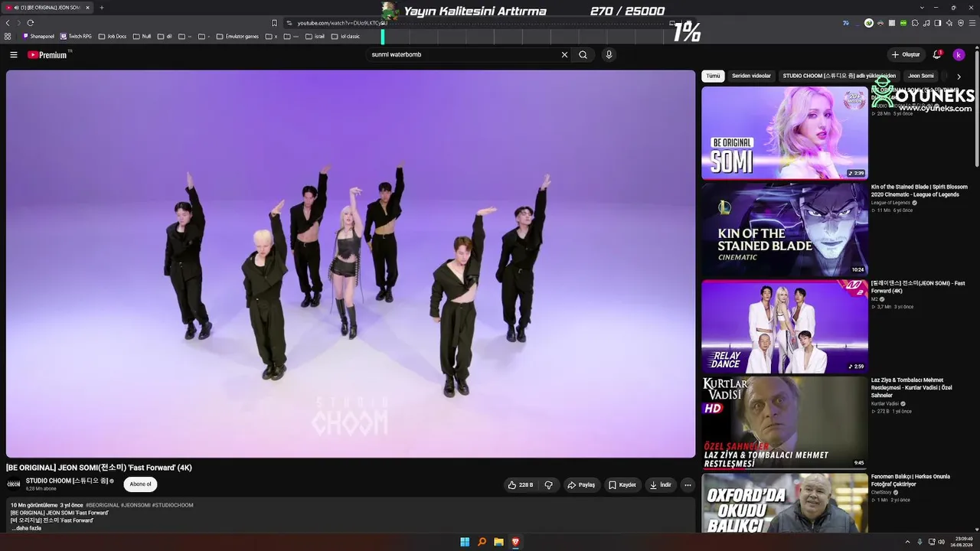Viewport: 980px width, 551px height.
Task: Like the video (228 B)
Action: click(x=521, y=485)
